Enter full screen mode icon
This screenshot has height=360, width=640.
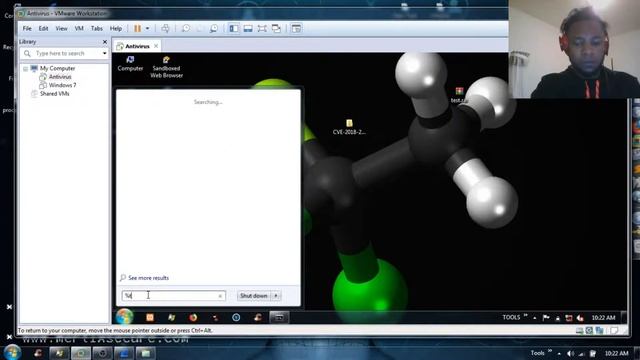click(262, 29)
